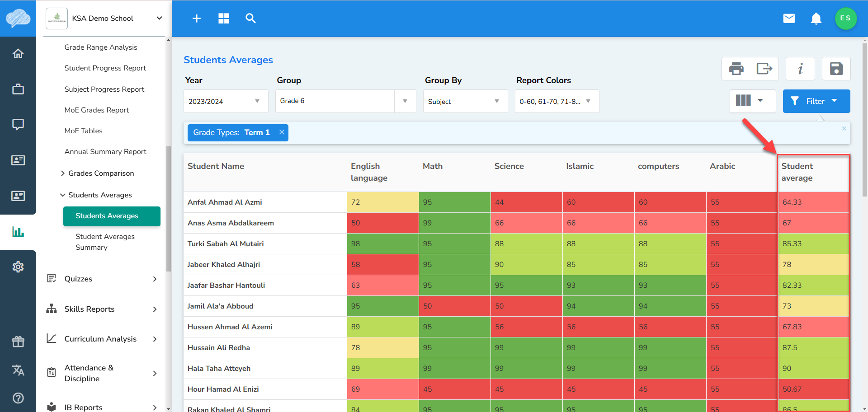Click the search magnifier icon
This screenshot has width=868, height=412.
(250, 19)
